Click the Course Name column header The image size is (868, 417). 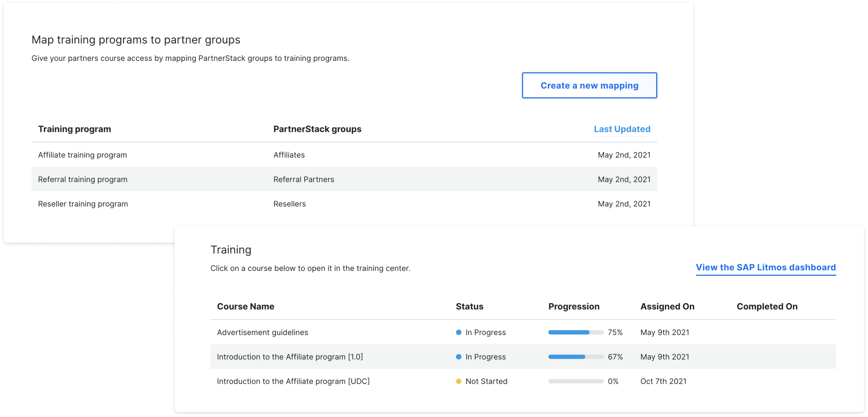coord(246,307)
